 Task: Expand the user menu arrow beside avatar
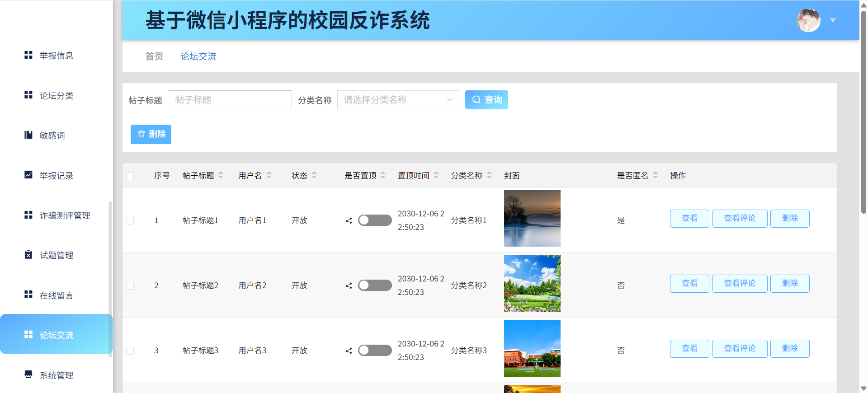point(833,20)
